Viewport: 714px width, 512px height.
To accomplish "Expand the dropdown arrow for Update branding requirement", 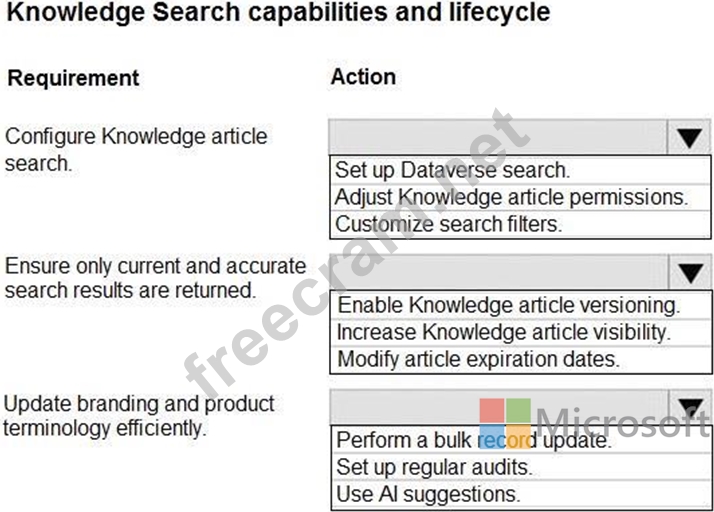I will point(687,406).
